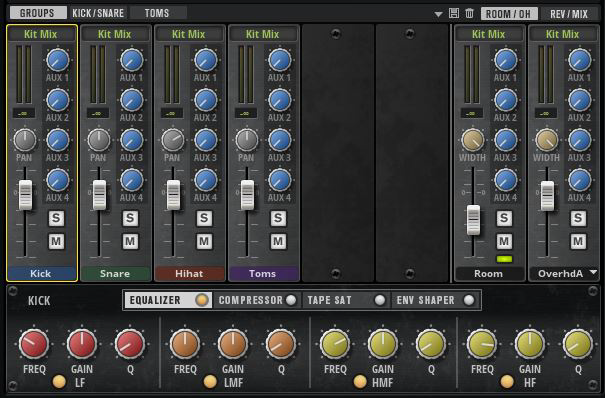Click the green LED under Room mute

tap(504, 259)
